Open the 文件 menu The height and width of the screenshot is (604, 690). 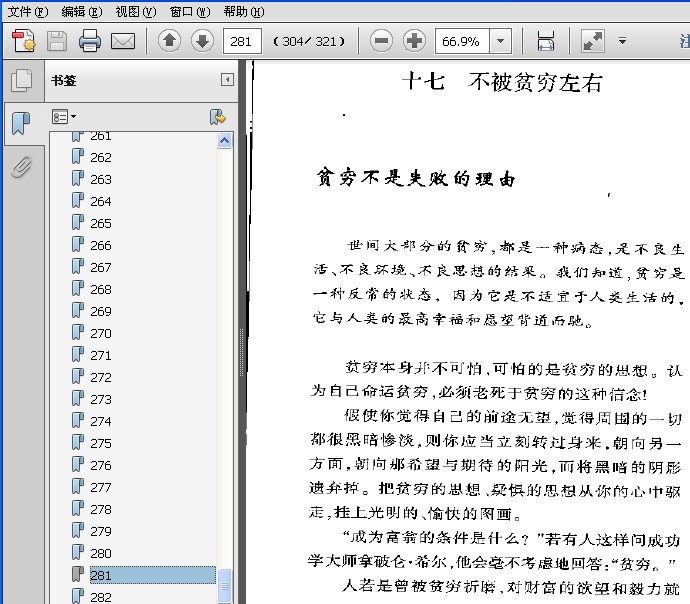click(x=28, y=11)
